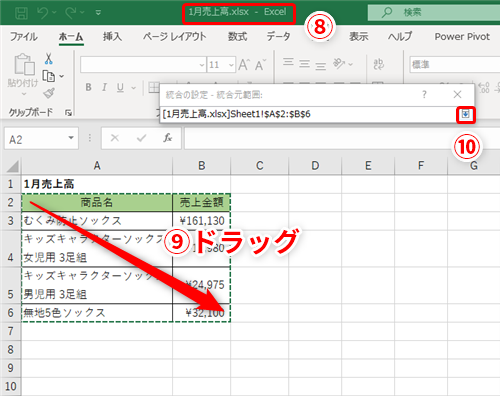Select row 1 header
This screenshot has height=396, width=500.
tap(11, 184)
